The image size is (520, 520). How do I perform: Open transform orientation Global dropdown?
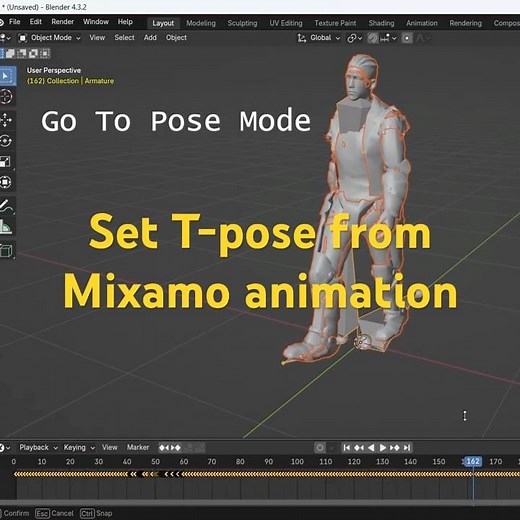319,38
